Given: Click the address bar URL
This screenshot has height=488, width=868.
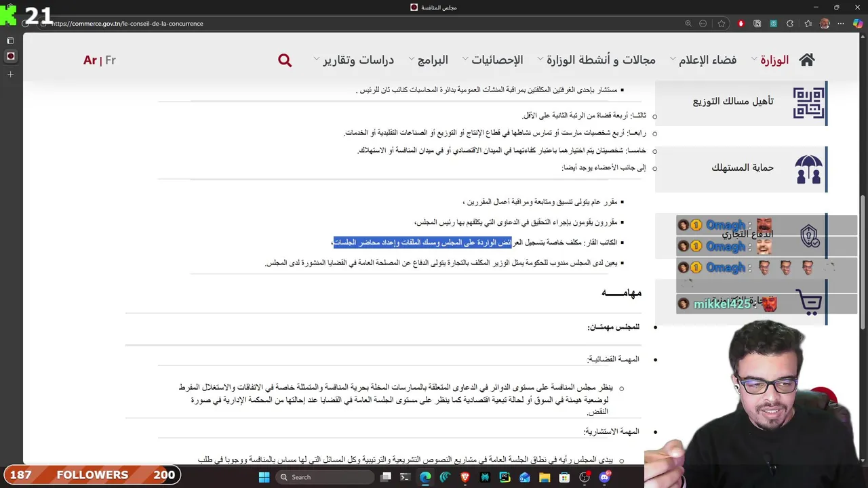Looking at the screenshot, I should (127, 24).
